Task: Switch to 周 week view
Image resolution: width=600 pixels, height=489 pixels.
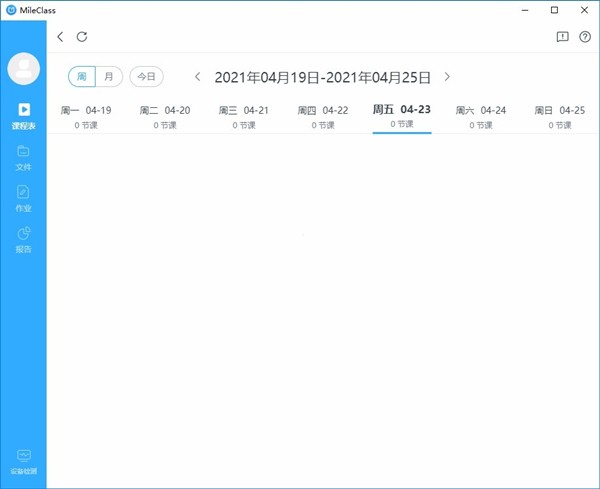Action: (x=82, y=77)
